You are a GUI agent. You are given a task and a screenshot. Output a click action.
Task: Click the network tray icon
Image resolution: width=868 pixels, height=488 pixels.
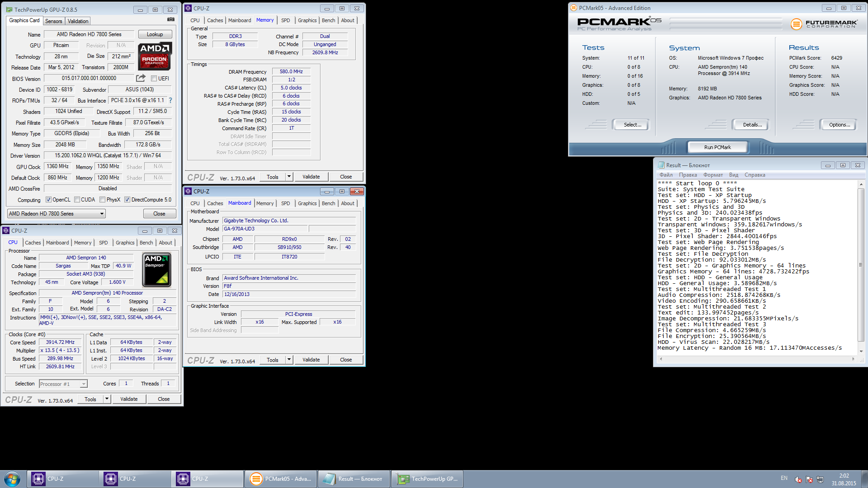click(x=820, y=479)
